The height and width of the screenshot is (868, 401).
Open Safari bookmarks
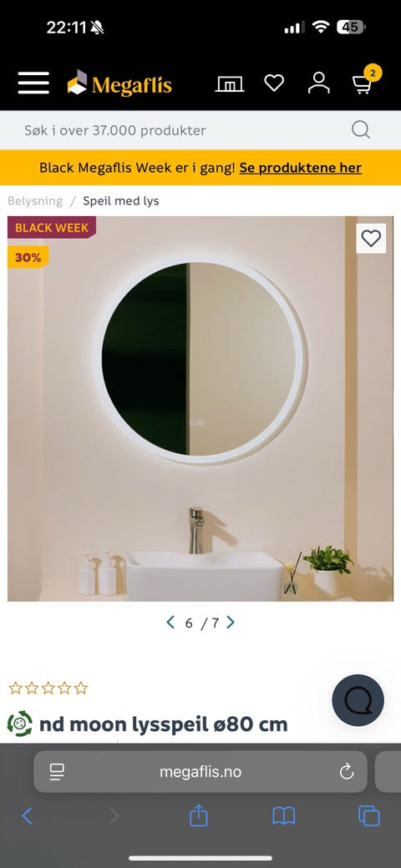(x=283, y=816)
